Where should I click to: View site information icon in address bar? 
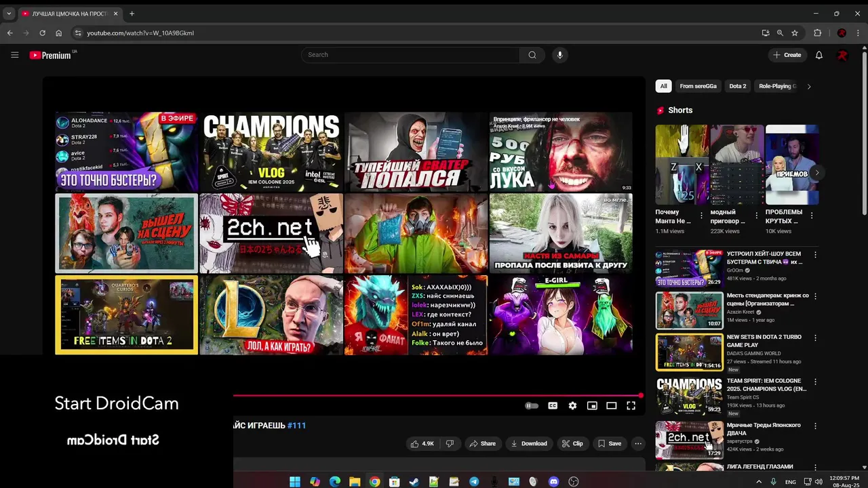click(x=78, y=33)
